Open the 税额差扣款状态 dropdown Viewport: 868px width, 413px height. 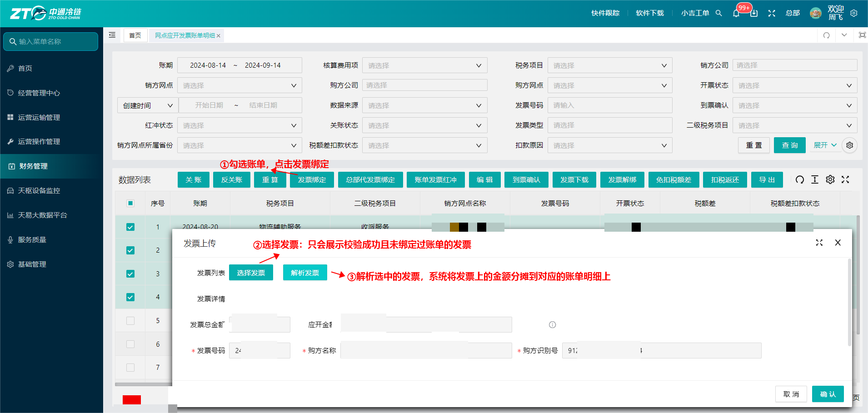424,145
